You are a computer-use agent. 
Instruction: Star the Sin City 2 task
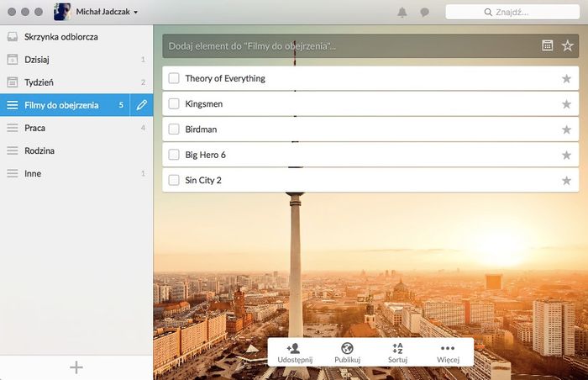tap(566, 180)
